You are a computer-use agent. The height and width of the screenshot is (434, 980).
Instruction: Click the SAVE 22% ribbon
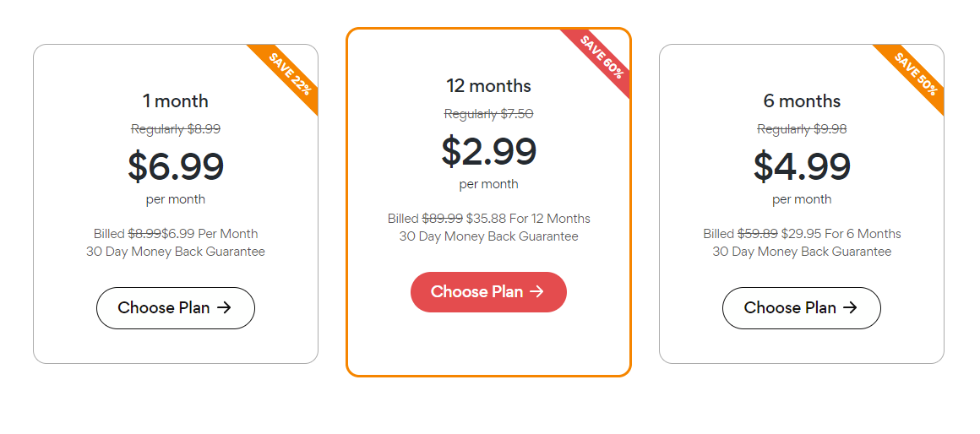(x=290, y=72)
